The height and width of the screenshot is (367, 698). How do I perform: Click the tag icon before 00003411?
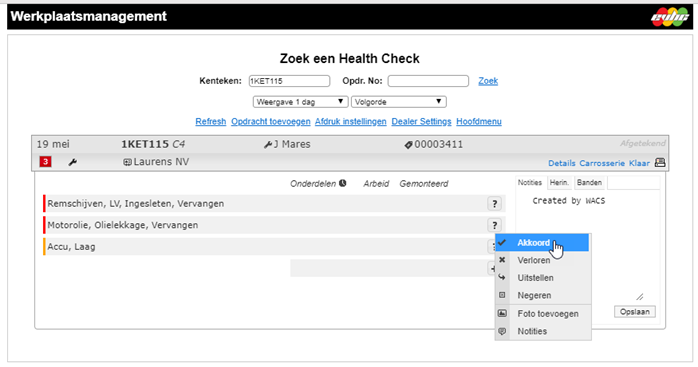(408, 145)
